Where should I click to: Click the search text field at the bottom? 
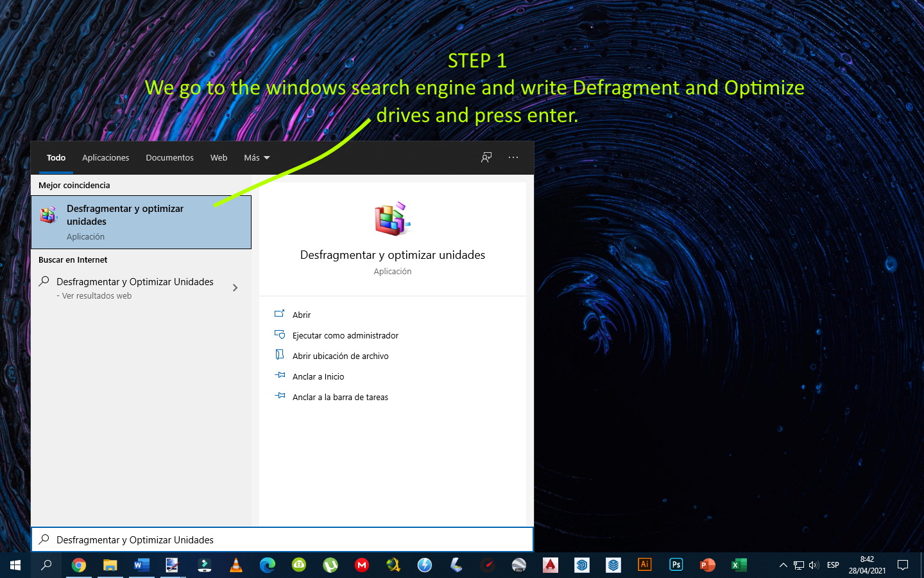point(282,539)
